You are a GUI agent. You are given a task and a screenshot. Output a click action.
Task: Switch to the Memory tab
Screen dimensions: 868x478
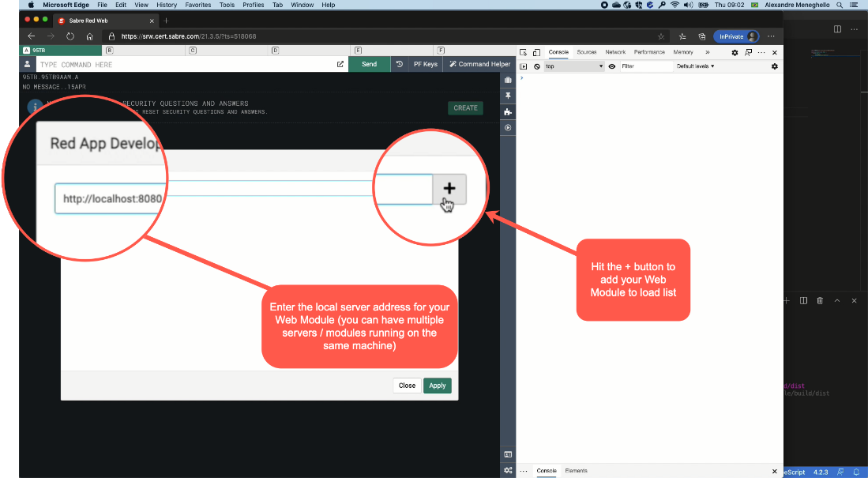click(x=683, y=52)
